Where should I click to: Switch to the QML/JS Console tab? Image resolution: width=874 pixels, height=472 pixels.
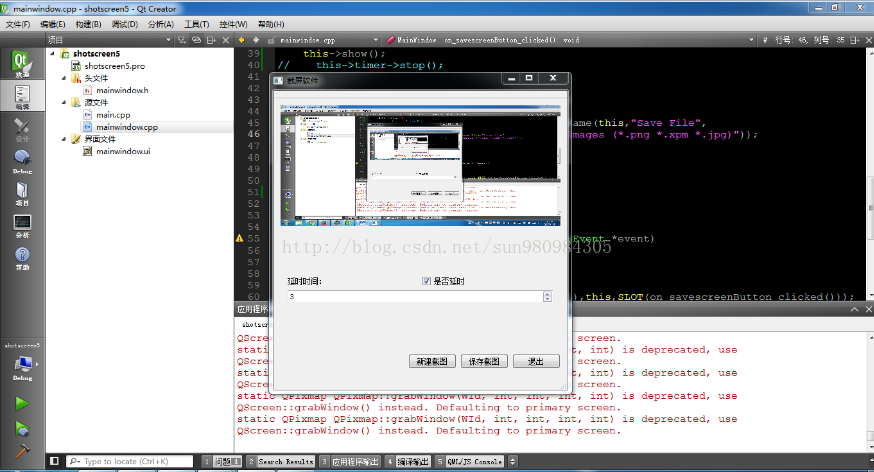469,461
